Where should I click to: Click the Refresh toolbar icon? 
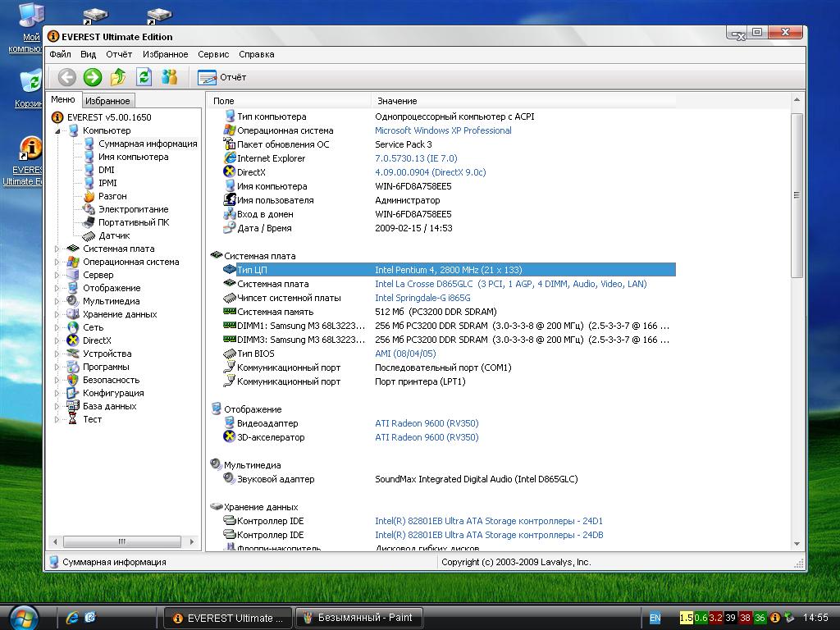(144, 77)
